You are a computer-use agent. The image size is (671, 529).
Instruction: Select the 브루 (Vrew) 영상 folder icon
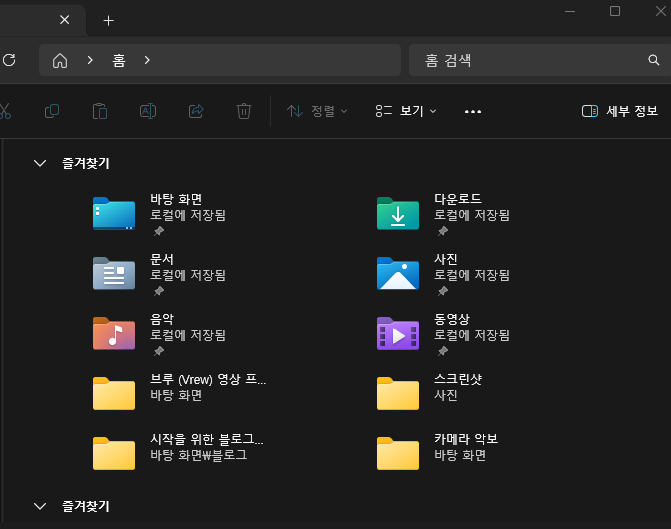(114, 393)
